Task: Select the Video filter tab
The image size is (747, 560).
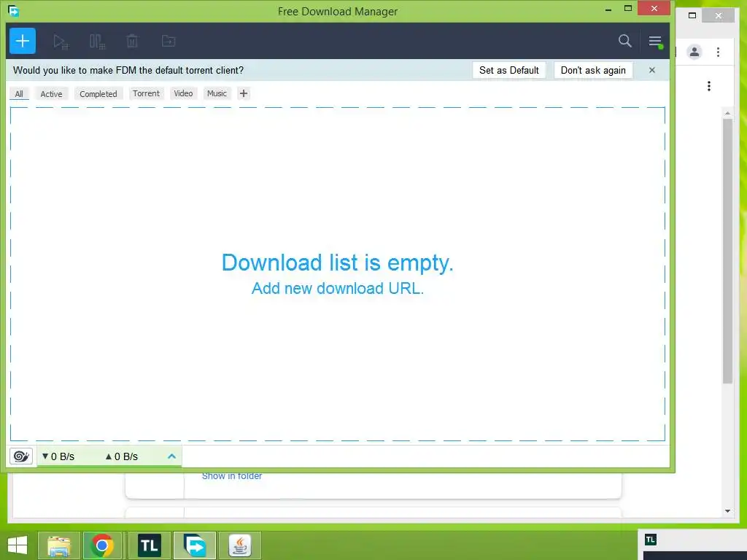Action: (183, 93)
